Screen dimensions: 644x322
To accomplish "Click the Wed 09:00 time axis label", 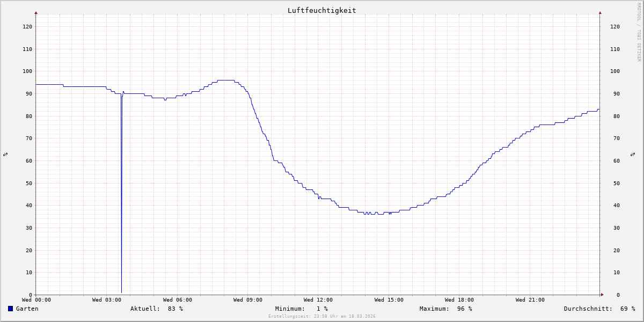I will coord(248,300).
